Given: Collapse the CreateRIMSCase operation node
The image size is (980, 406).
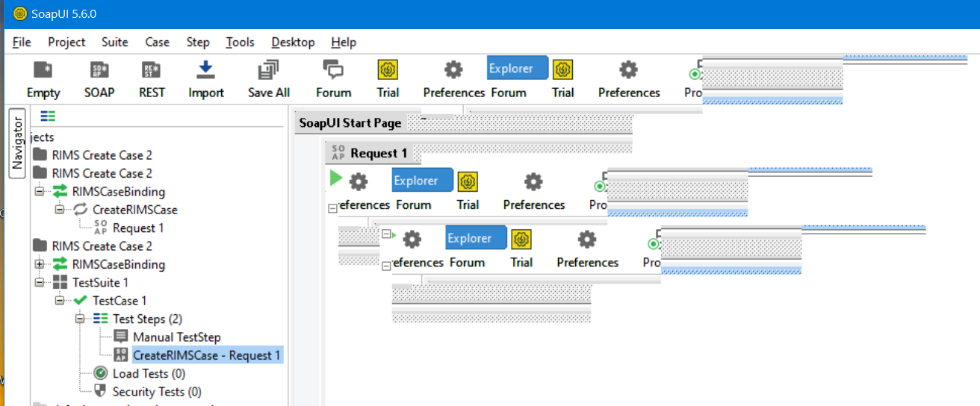Looking at the screenshot, I should (60, 210).
